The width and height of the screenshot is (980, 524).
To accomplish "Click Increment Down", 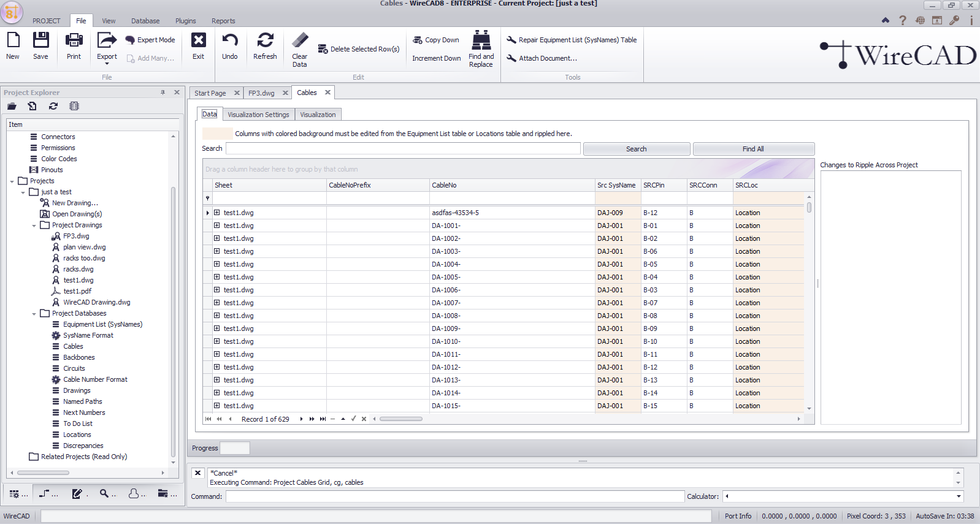I will 436,58.
